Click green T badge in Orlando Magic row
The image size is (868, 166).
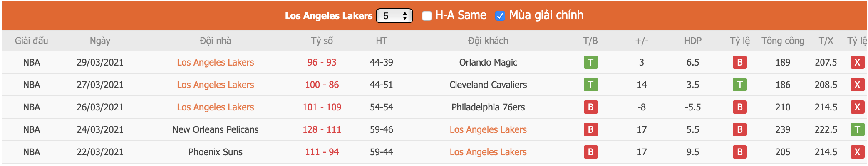tap(590, 62)
